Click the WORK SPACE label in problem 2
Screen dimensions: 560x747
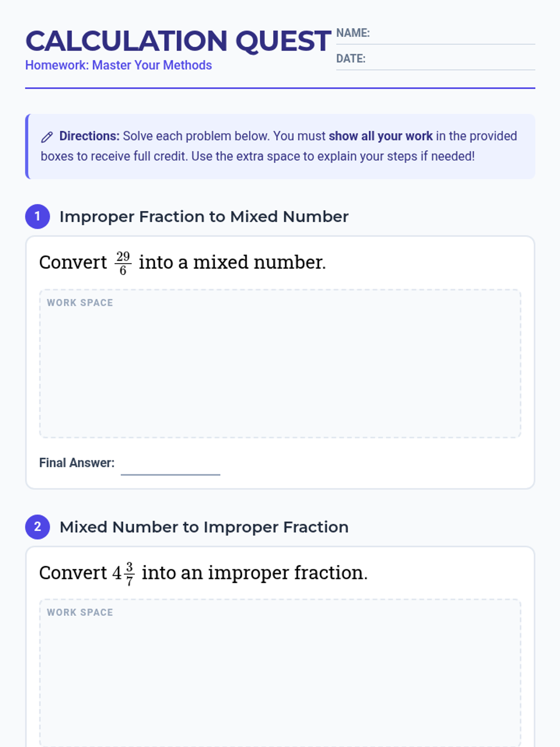click(x=80, y=613)
